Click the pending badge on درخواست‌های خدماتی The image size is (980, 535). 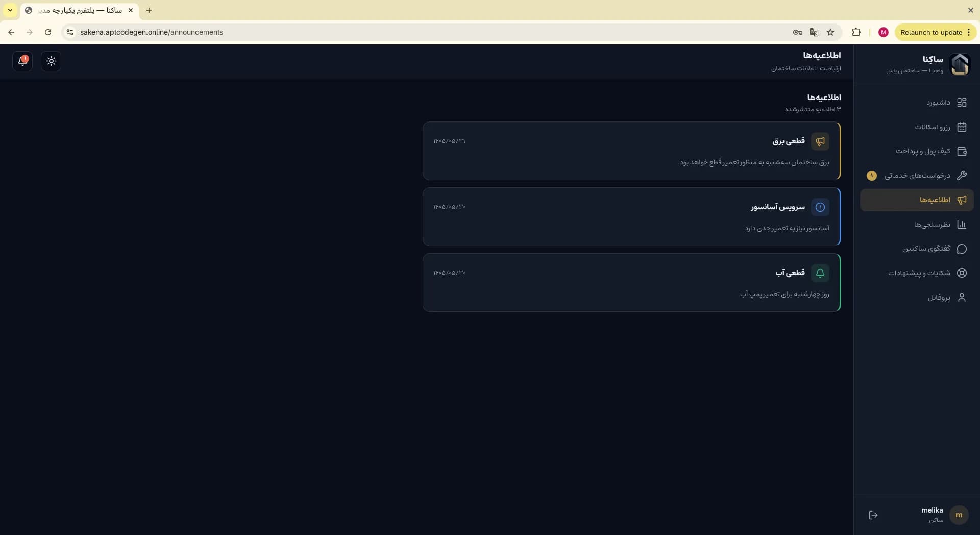(x=872, y=176)
